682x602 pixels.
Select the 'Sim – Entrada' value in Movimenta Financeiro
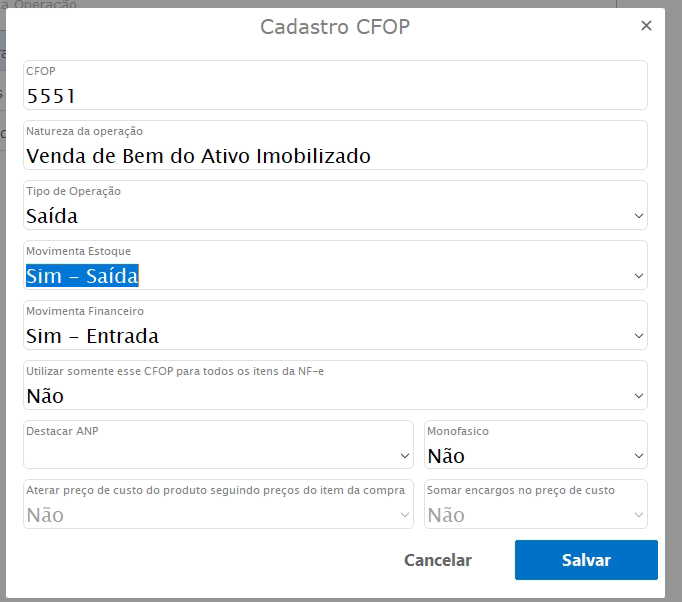click(x=92, y=336)
